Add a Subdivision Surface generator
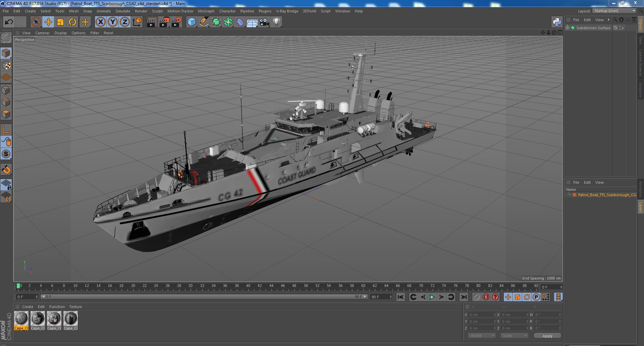Viewport: 644px width, 346px height. coord(216,22)
